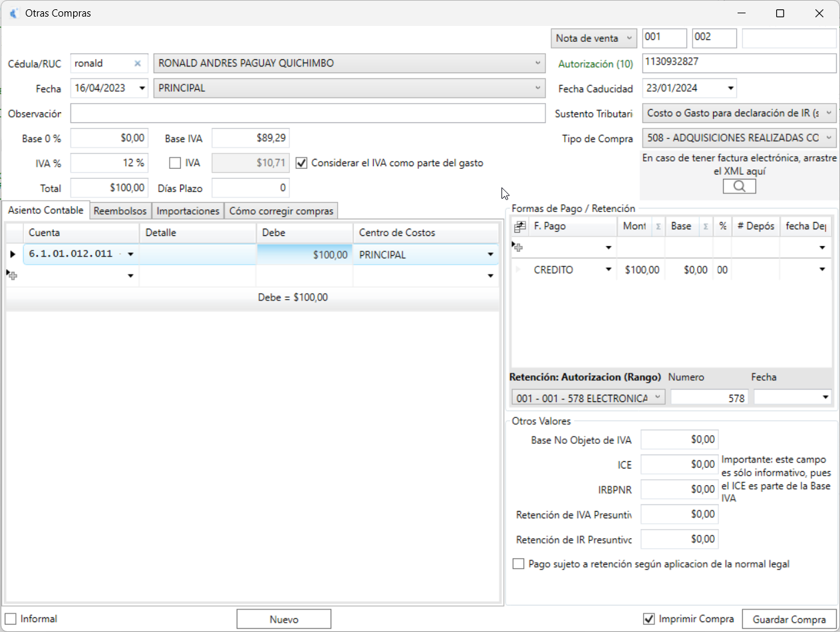Viewport: 840px width, 632px height.
Task: Open the CREDITO payment form dropdown
Action: pos(608,270)
